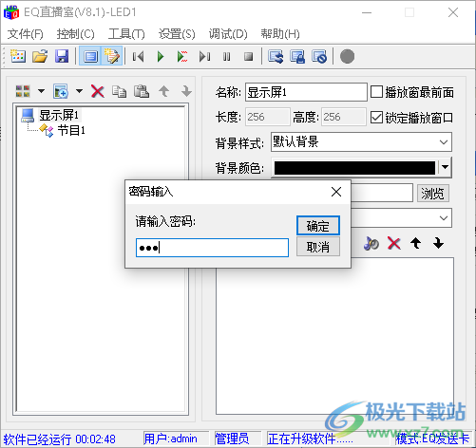This screenshot has width=476, height=448.
Task: Move list entry down with the black arrow
Action: click(438, 243)
